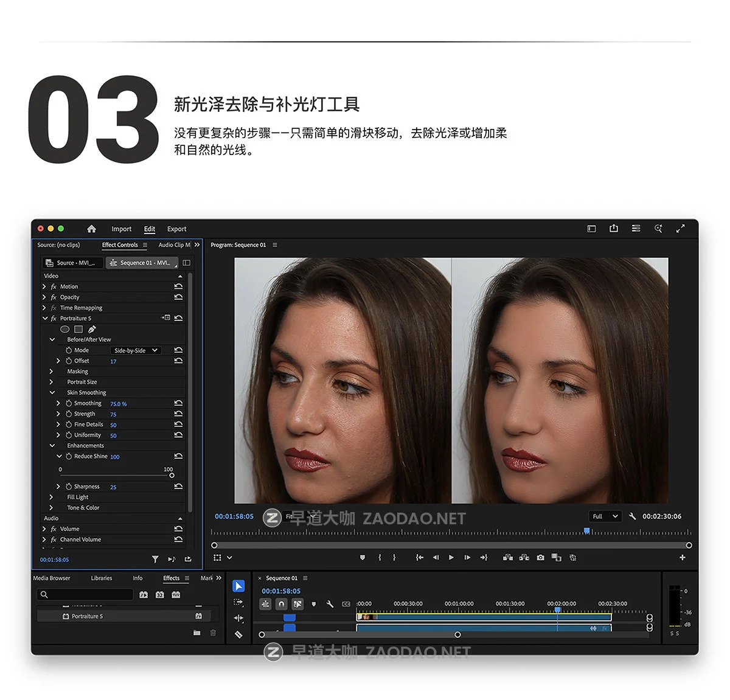Image resolution: width=730 pixels, height=700 pixels.
Task: Go to the Home screen icon
Action: pos(91,229)
